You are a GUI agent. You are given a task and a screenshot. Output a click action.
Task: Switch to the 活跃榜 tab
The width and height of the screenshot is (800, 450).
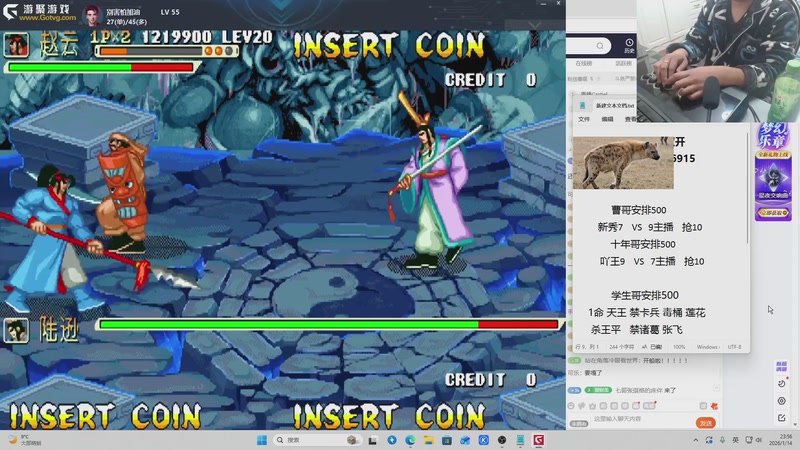623,63
